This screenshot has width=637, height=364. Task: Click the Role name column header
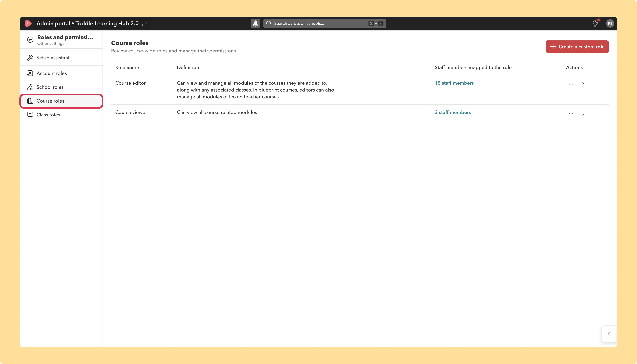coord(127,67)
